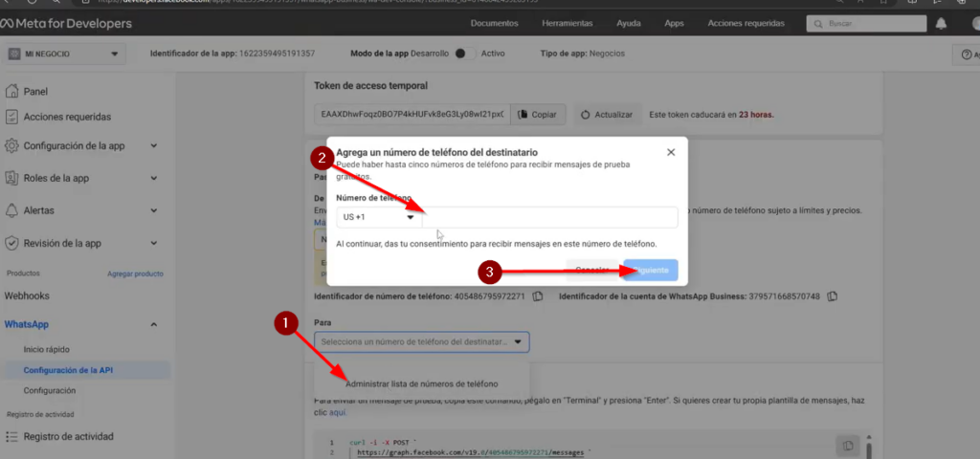Copy the phone number identifier 405486795972271
This screenshot has height=459, width=980.
[538, 296]
